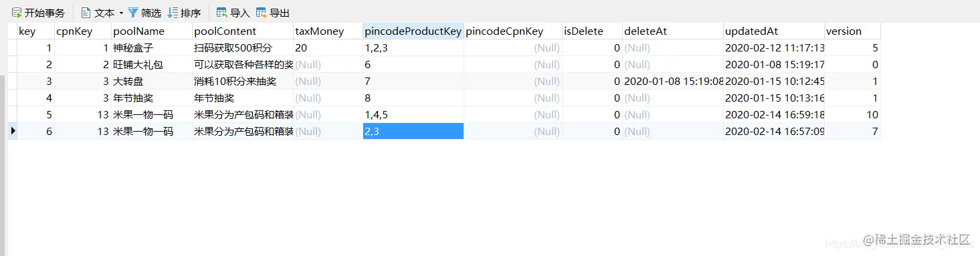The width and height of the screenshot is (980, 256).
Task: Click the Import (导入) icon
Action: [x=222, y=13]
